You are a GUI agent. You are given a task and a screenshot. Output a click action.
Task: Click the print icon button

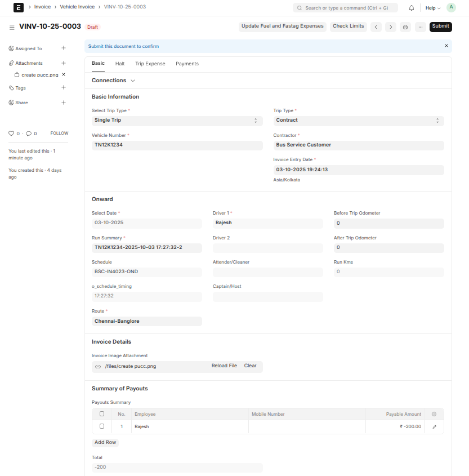point(405,27)
